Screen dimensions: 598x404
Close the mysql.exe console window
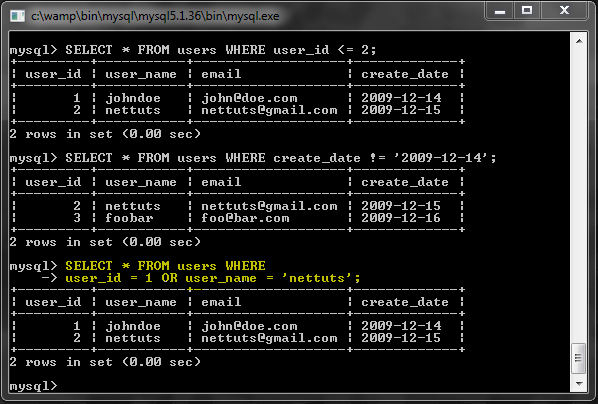click(564, 10)
